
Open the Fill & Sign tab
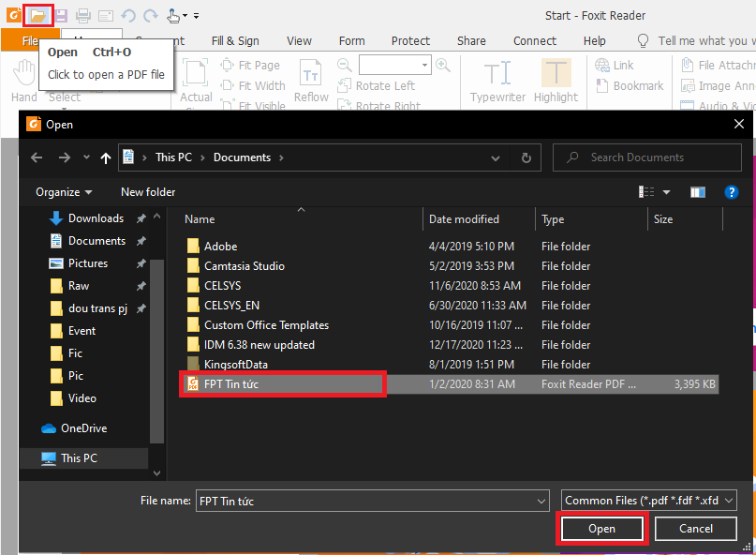(235, 41)
